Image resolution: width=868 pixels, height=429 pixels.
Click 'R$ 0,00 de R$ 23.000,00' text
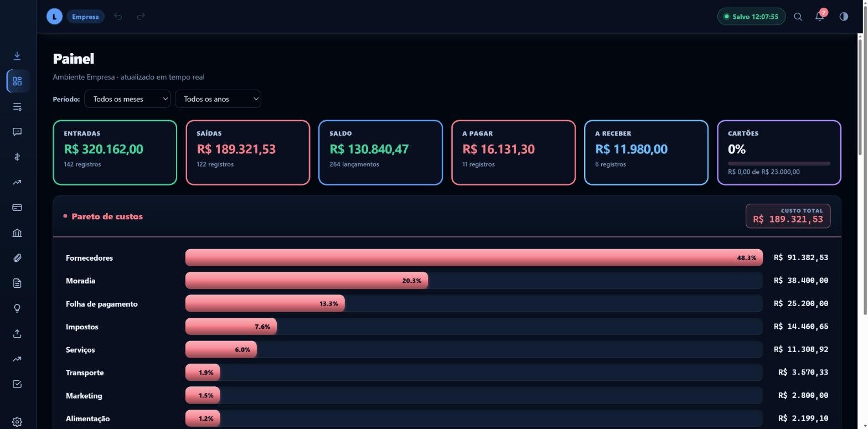point(764,172)
